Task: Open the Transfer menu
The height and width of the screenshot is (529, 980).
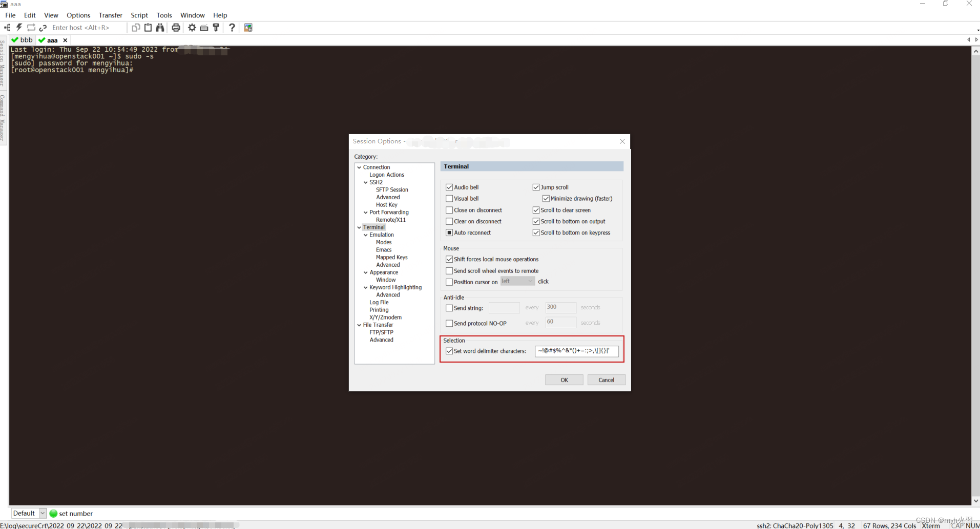Action: click(x=110, y=15)
